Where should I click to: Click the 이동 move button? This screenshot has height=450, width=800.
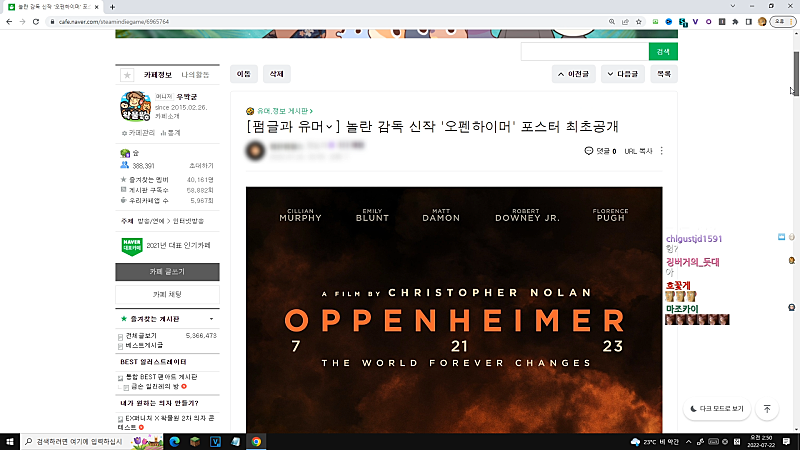[x=244, y=74]
